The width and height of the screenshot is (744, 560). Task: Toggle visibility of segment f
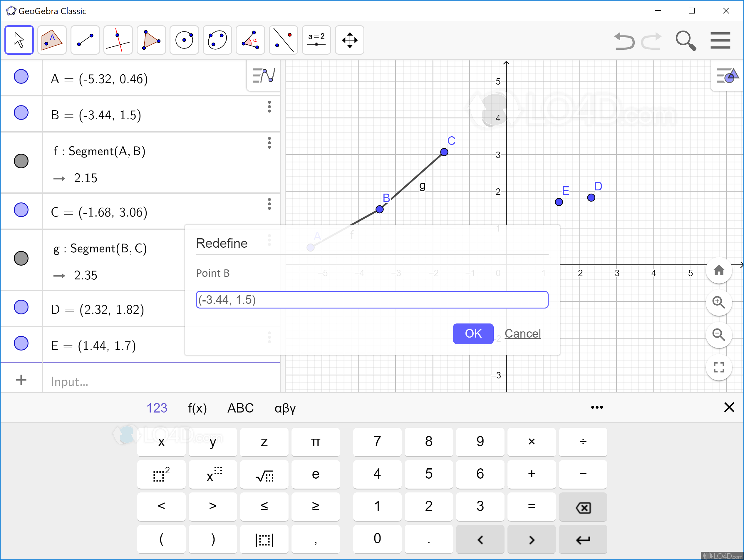pyautogui.click(x=21, y=161)
